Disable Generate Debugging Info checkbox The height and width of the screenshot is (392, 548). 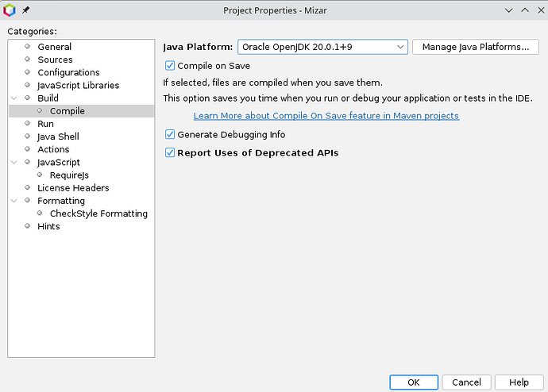click(170, 134)
